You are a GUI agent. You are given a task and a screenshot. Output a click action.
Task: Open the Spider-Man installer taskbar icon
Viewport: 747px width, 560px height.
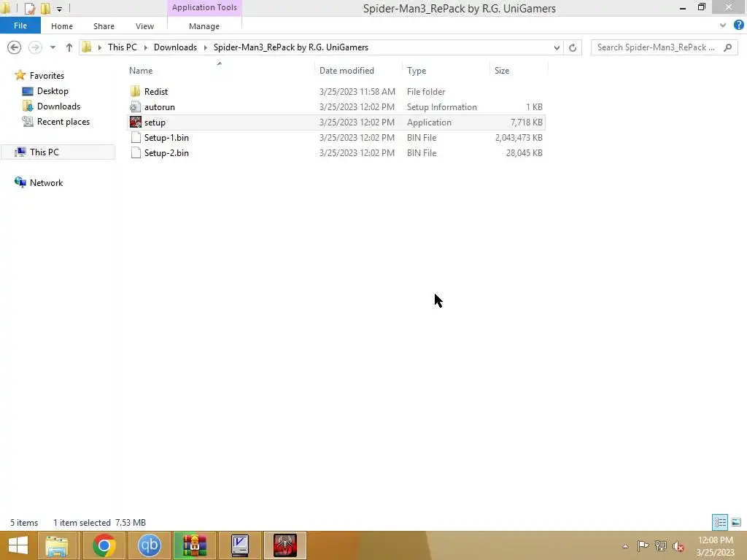(x=285, y=545)
